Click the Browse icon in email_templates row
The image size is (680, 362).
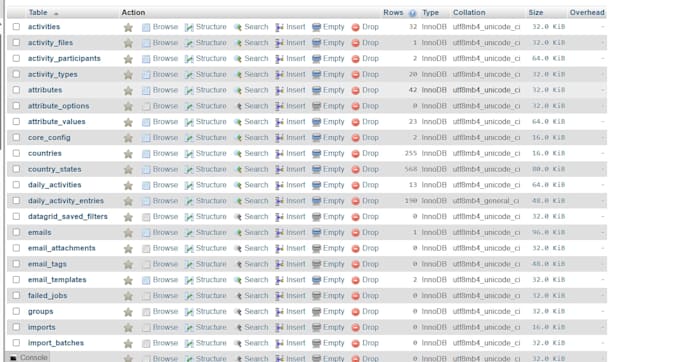coord(146,280)
